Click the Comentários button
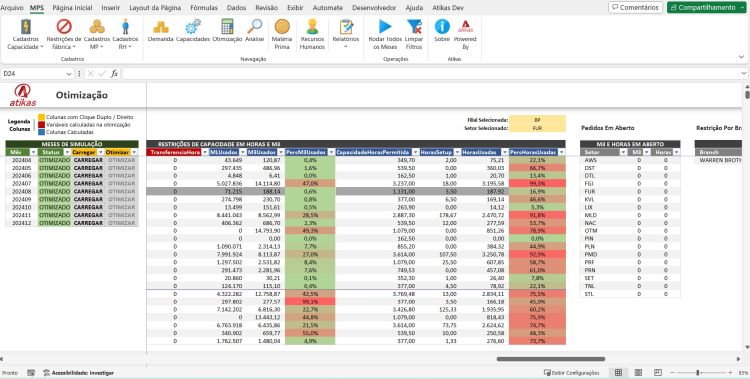Viewport: 750px width, 379px height. (x=635, y=8)
